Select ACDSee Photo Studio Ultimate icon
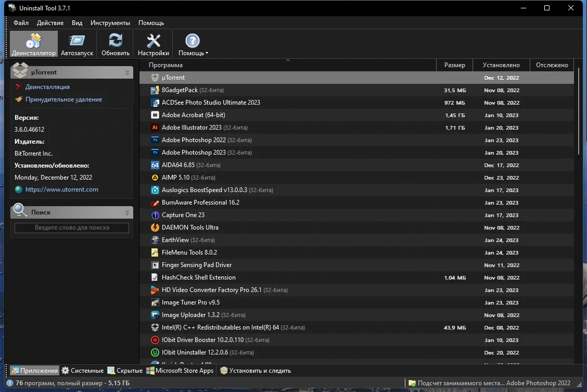The height and width of the screenshot is (392, 587). click(x=155, y=103)
